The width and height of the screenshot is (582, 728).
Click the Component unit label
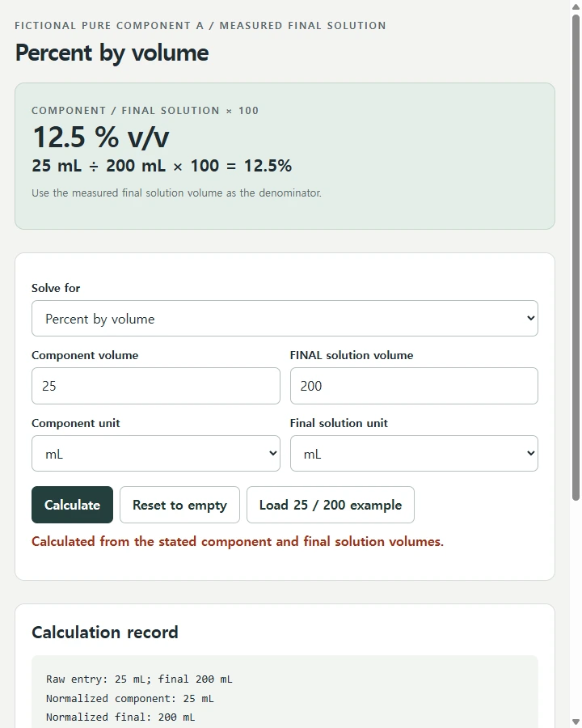76,423
